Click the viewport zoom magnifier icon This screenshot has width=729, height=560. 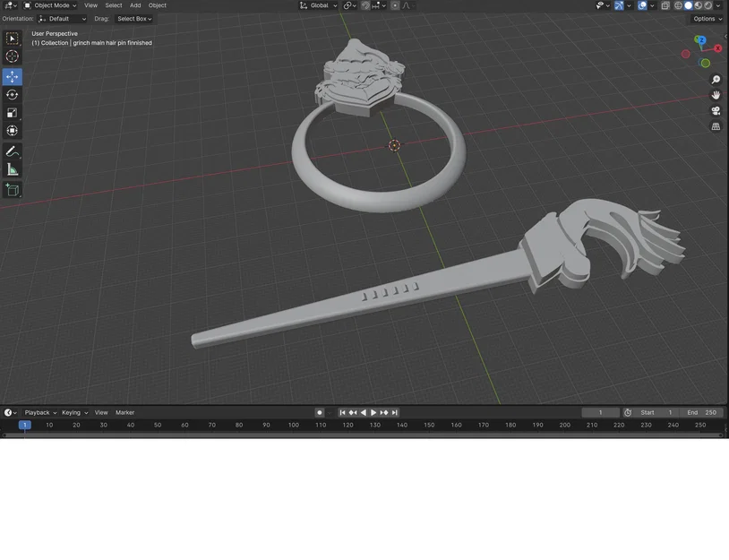pyautogui.click(x=716, y=80)
